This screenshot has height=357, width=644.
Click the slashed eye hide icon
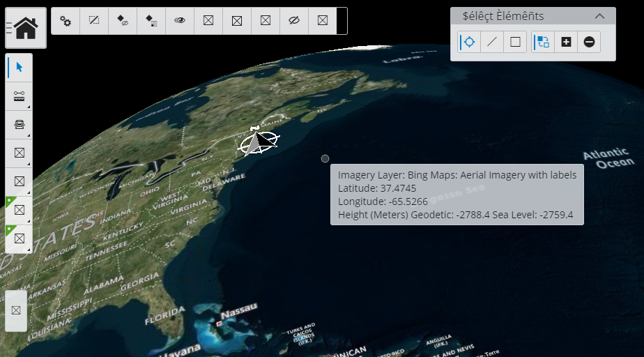click(294, 20)
